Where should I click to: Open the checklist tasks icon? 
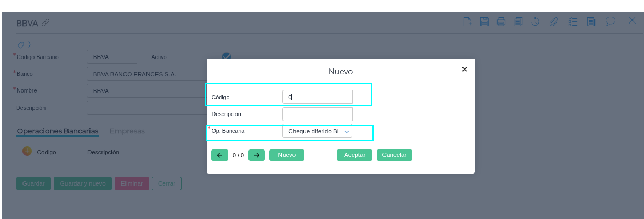pos(573,21)
